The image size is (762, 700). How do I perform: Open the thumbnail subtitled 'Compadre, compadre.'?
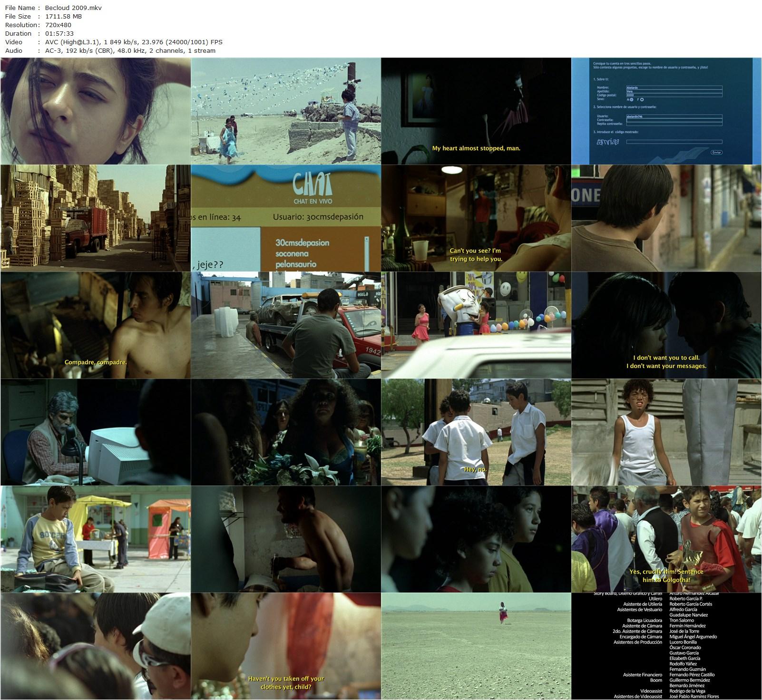click(x=95, y=325)
